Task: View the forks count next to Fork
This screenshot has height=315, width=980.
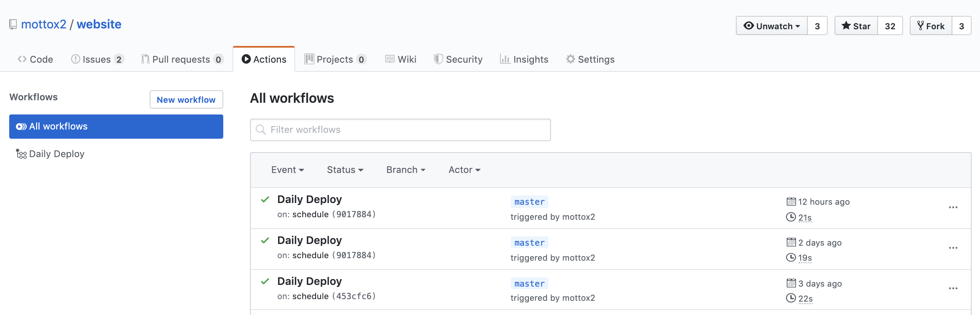Action: (x=962, y=26)
